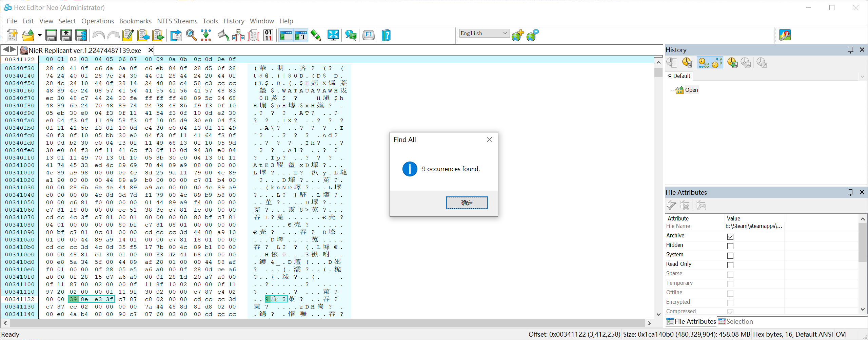This screenshot has width=868, height=340.
Task: Enable the Hidden attribute checkbox
Action: point(730,246)
